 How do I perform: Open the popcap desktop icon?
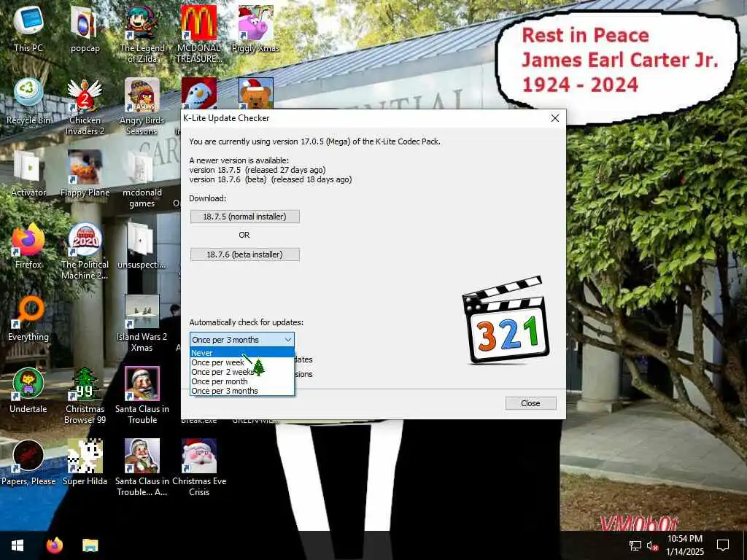click(x=85, y=28)
